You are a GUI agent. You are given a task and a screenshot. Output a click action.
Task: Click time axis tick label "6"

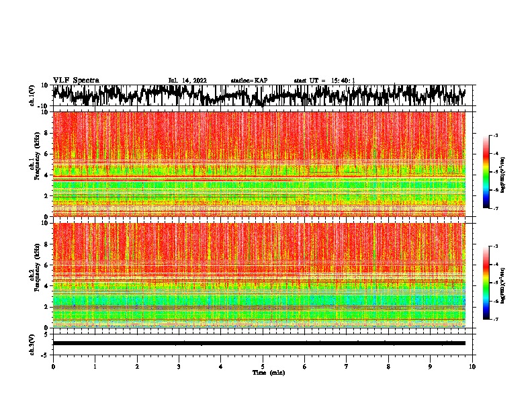305,367
